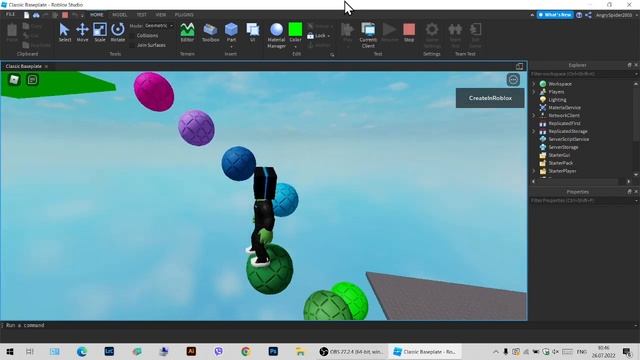Switch to the MODEL ribbon tab

pyautogui.click(x=120, y=15)
